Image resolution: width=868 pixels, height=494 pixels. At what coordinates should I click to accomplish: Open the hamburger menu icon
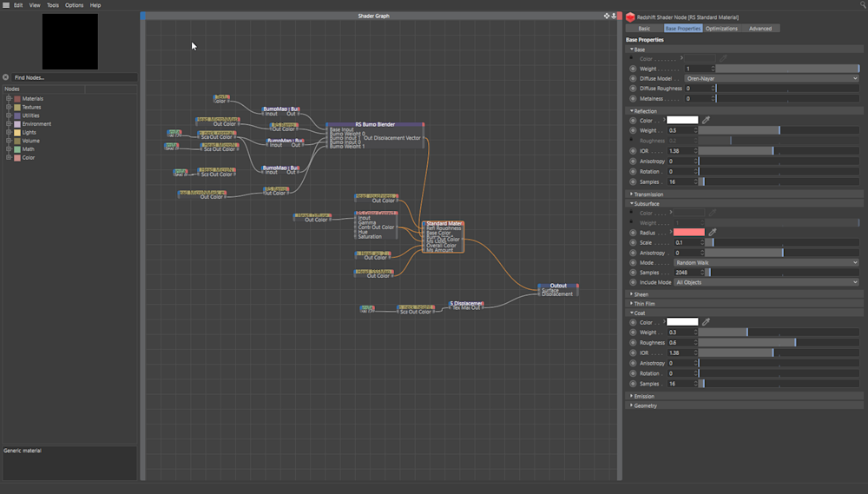coord(5,5)
